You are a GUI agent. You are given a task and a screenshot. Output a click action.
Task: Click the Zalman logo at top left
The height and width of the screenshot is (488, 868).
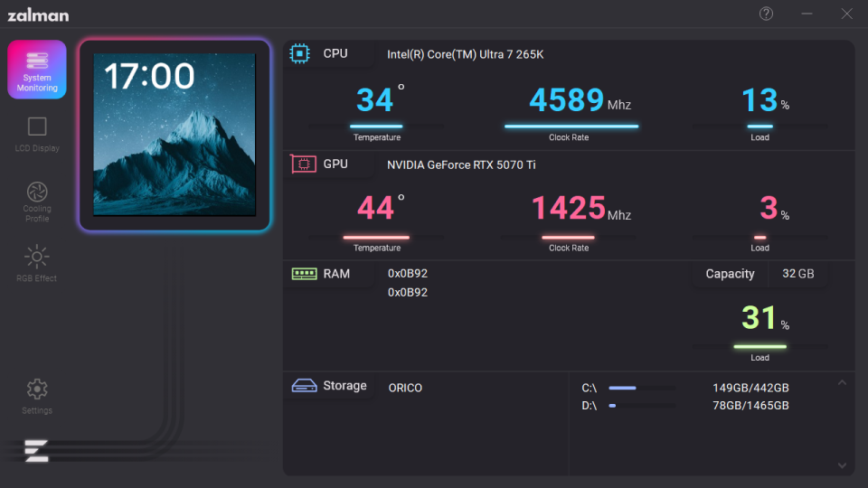(38, 15)
